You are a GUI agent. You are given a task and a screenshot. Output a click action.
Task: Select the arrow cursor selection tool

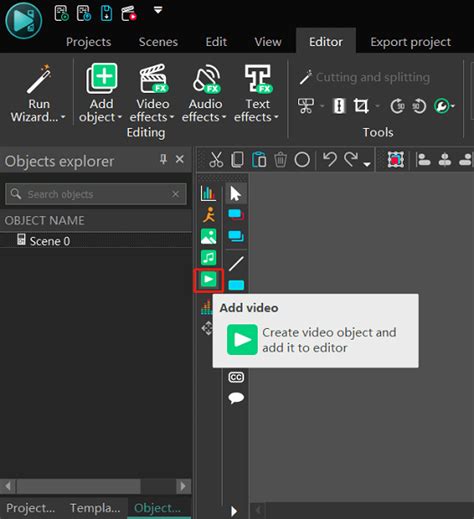coord(236,194)
